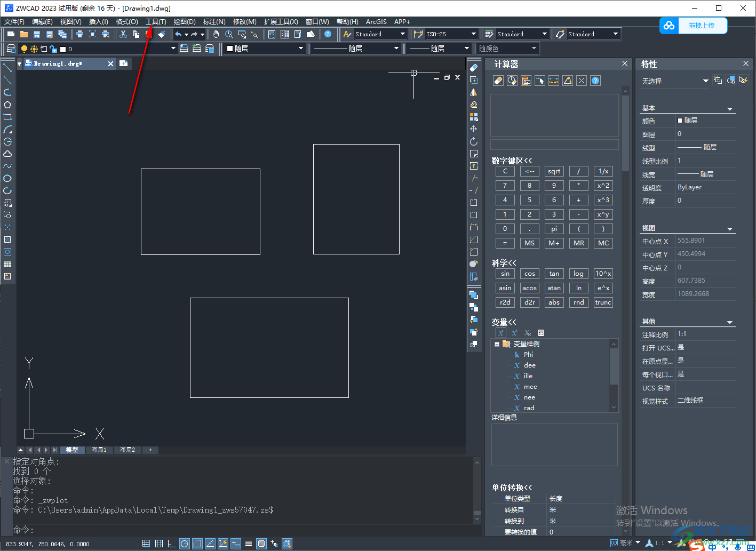
Task: Click the blue Help question icon in toolbar
Action: coord(328,34)
